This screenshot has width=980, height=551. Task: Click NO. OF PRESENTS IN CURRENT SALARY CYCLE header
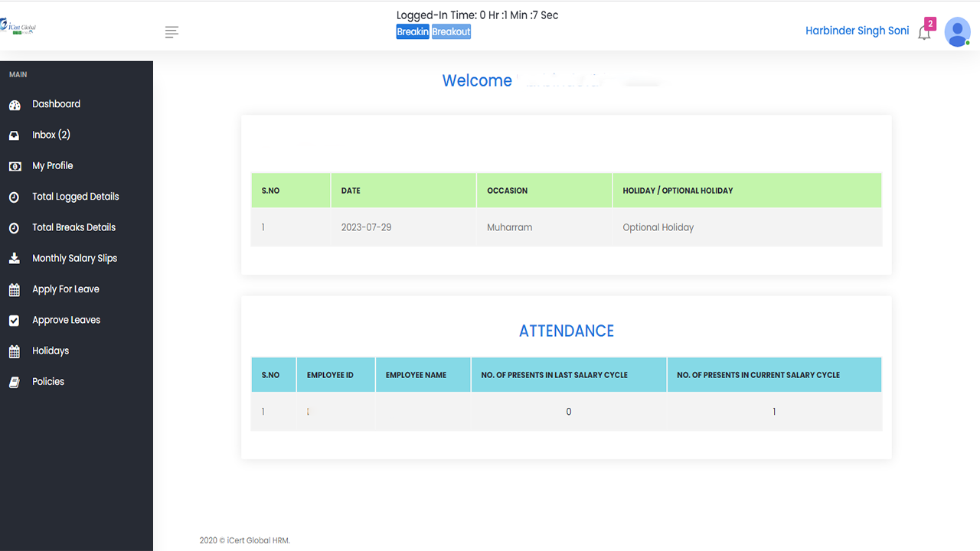click(x=775, y=375)
